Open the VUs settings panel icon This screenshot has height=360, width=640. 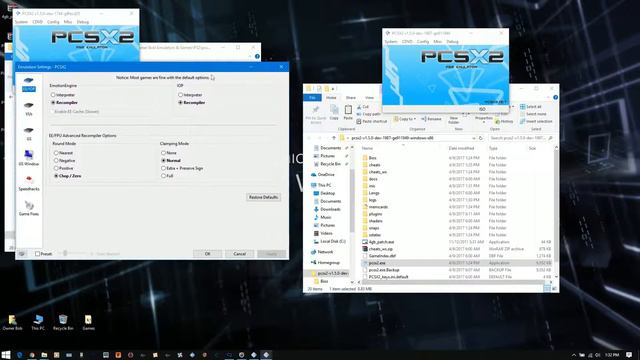click(29, 109)
